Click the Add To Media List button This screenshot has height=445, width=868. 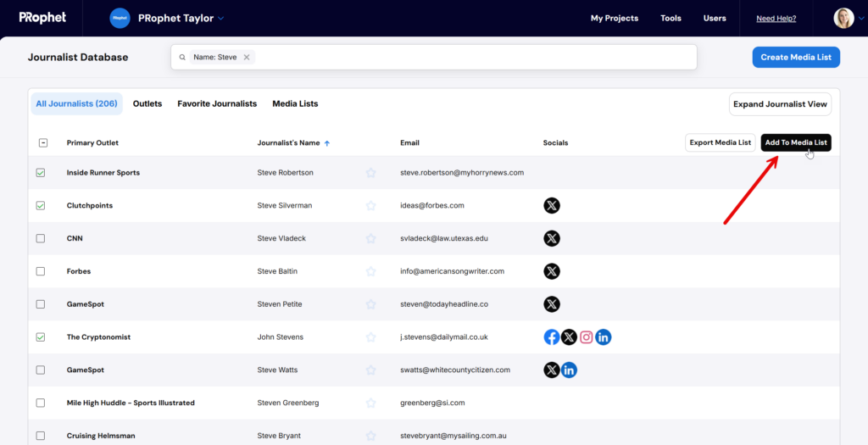796,142
